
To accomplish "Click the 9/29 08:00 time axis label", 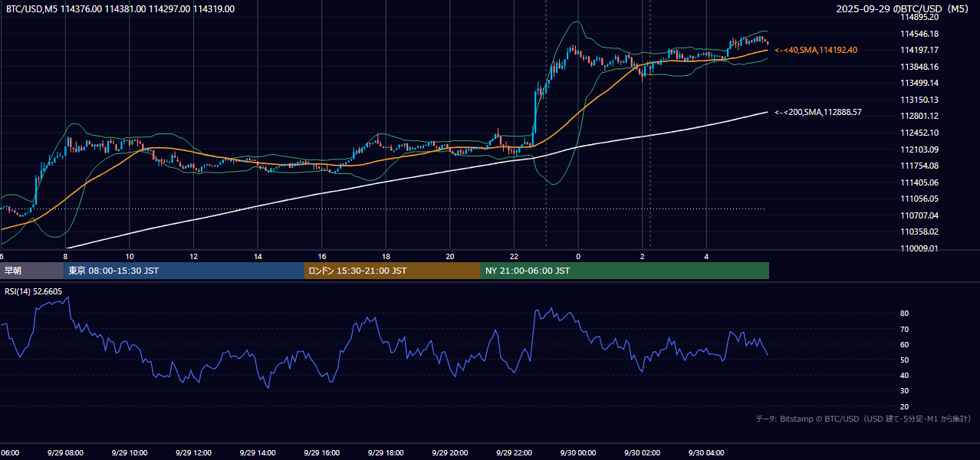I will pyautogui.click(x=65, y=453).
